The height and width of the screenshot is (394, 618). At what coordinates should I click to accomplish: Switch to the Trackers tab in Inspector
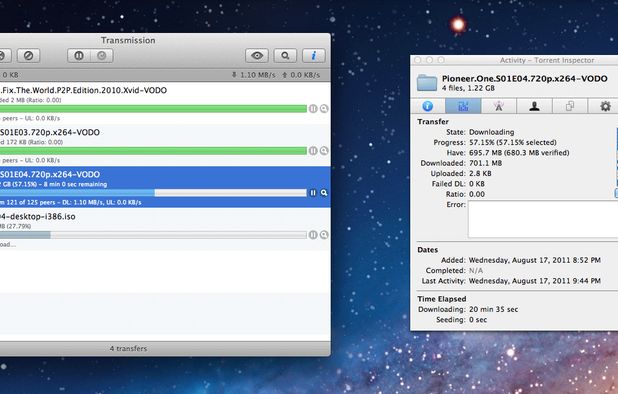[x=499, y=106]
